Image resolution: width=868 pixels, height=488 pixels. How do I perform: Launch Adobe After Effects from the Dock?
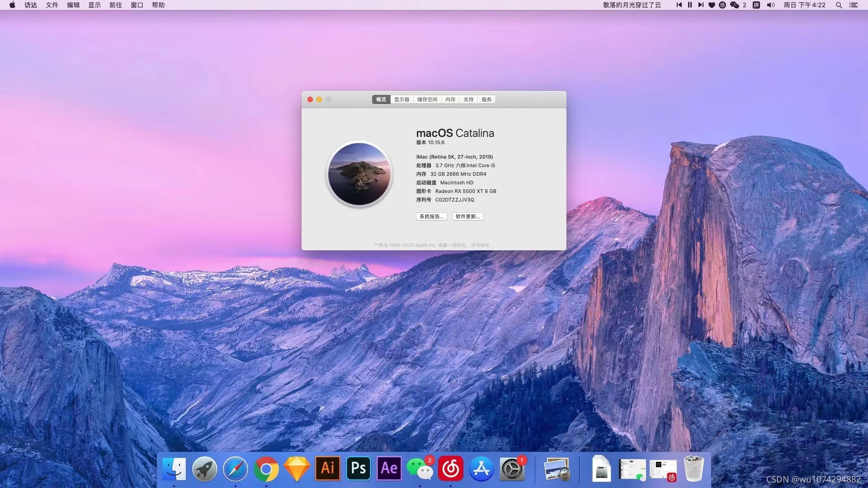(x=389, y=469)
